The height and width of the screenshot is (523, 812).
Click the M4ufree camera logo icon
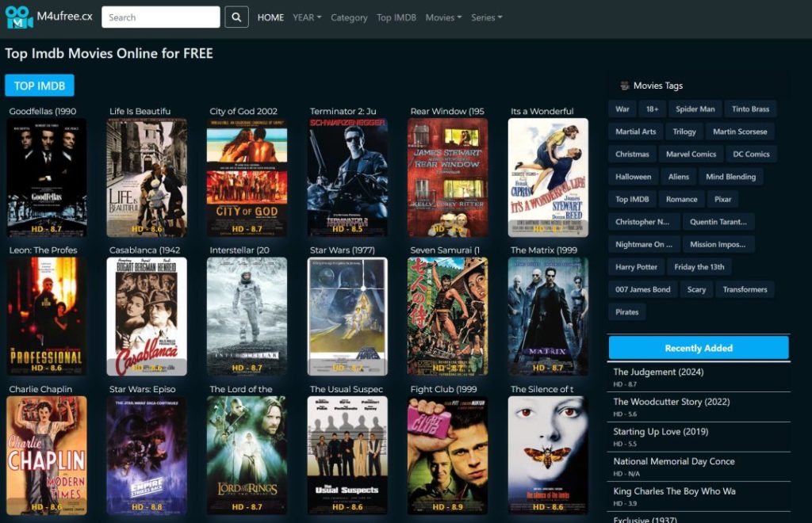(19, 17)
